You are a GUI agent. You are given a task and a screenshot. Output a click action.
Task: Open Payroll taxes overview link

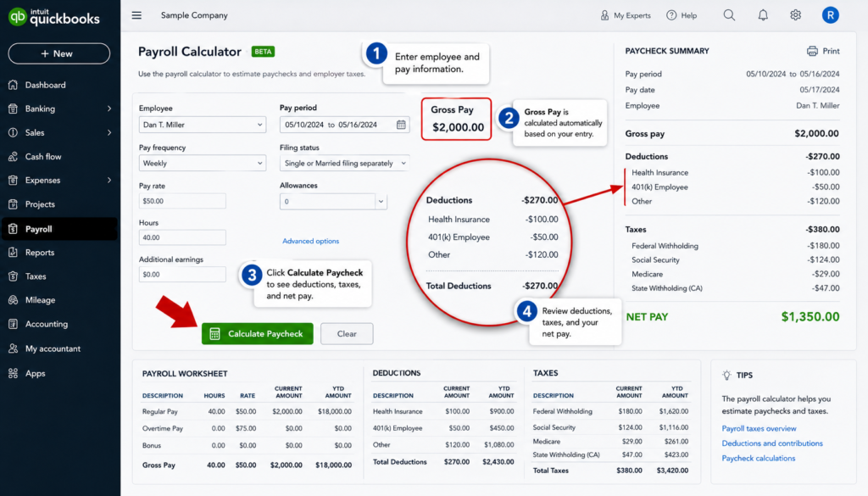[x=759, y=428]
